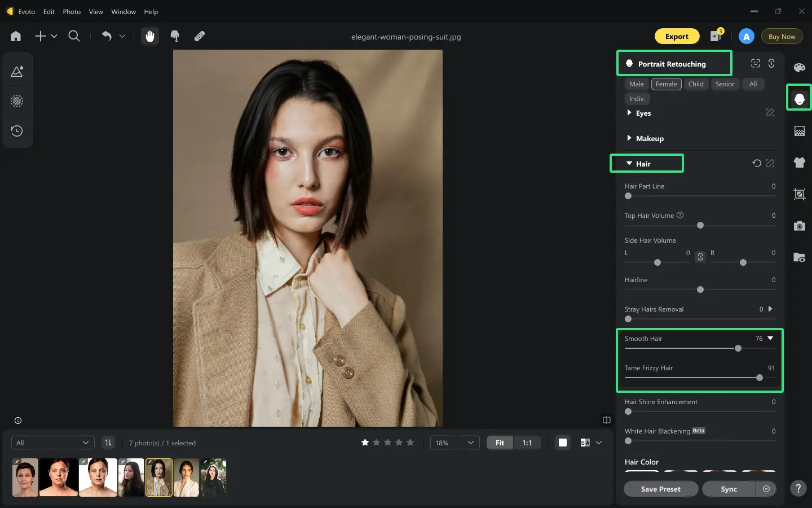Select the first filmstrip thumbnail of older woman
The width and height of the screenshot is (812, 508).
(x=25, y=477)
